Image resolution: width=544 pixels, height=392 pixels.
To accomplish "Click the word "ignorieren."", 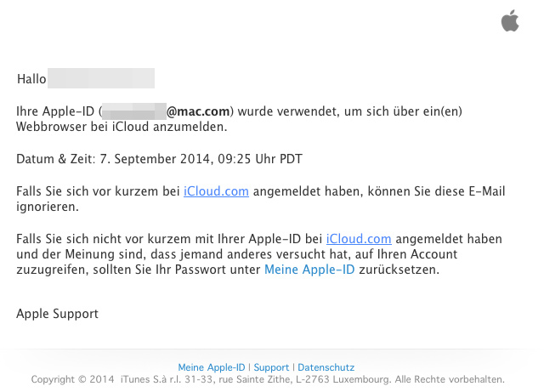I will point(48,207).
